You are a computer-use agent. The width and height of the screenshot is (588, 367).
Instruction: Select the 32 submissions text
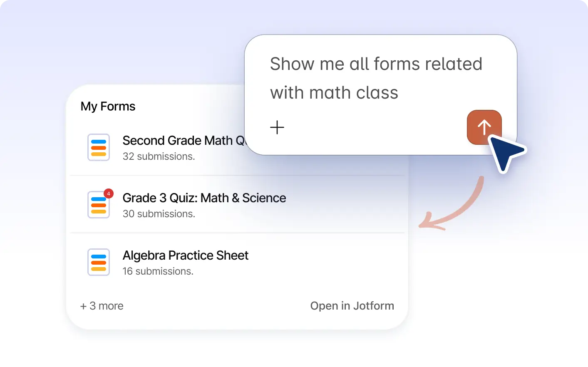159,156
